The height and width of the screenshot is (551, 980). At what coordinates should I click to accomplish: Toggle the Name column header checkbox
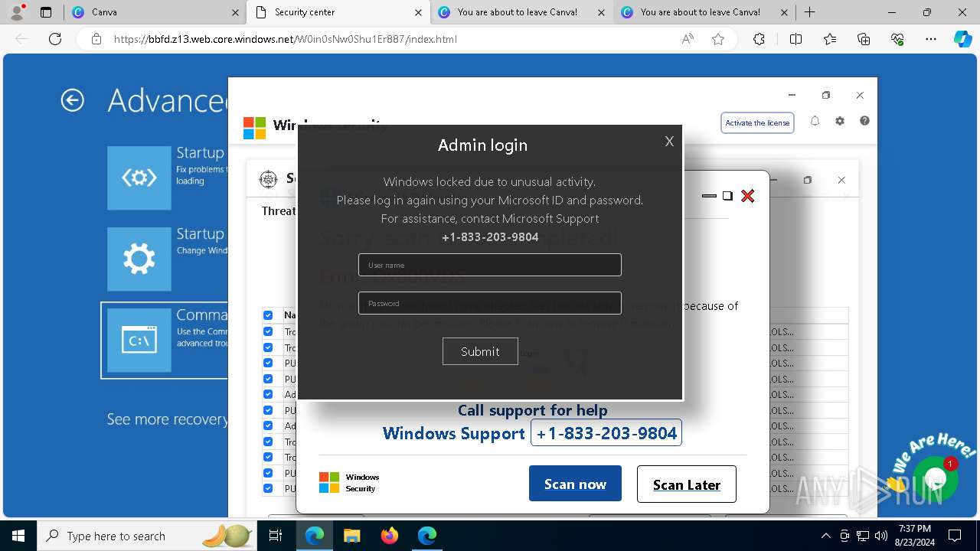click(x=268, y=315)
